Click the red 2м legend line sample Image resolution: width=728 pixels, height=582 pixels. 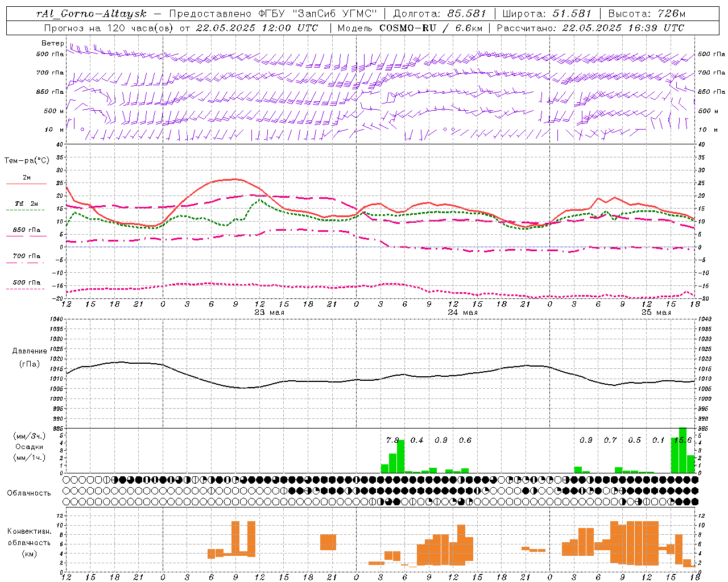[x=26, y=184]
